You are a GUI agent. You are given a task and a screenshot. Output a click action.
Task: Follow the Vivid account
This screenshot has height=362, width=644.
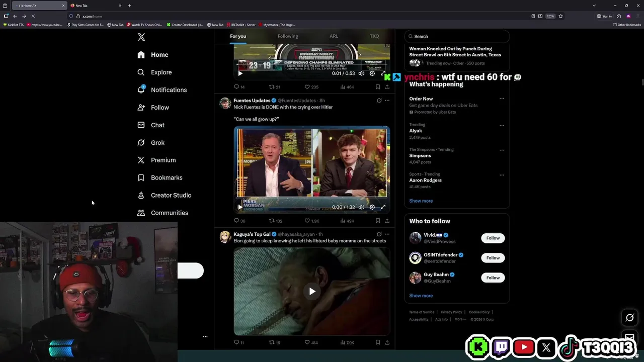point(493,238)
